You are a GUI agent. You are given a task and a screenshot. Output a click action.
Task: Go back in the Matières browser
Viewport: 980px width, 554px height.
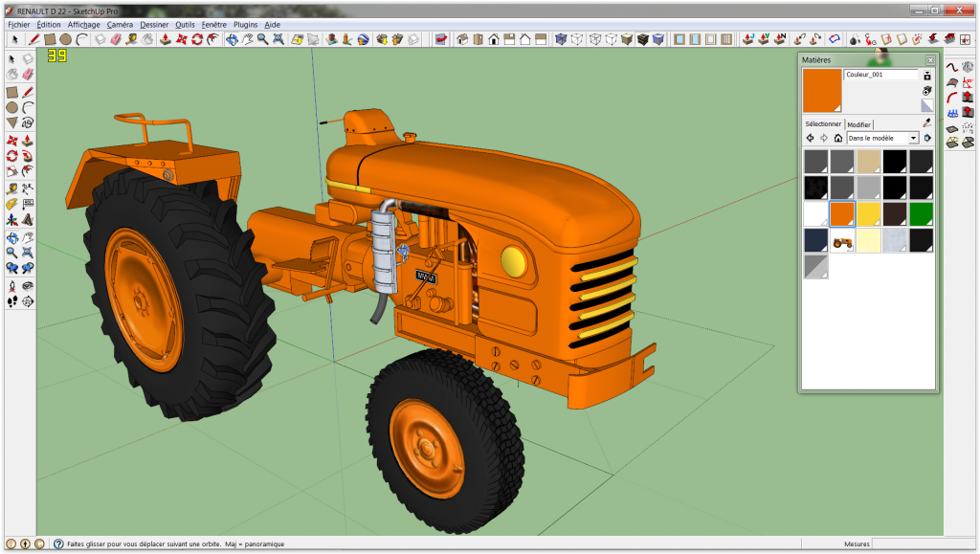810,138
